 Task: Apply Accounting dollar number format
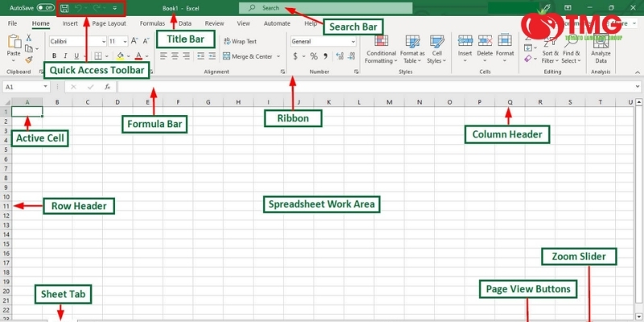[295, 56]
